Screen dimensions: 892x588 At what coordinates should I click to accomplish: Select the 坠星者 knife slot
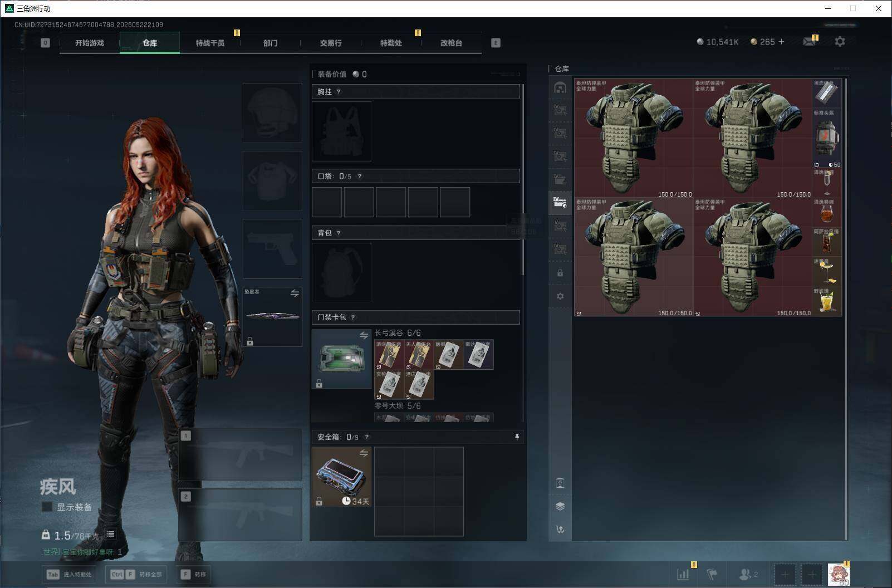coord(272,316)
